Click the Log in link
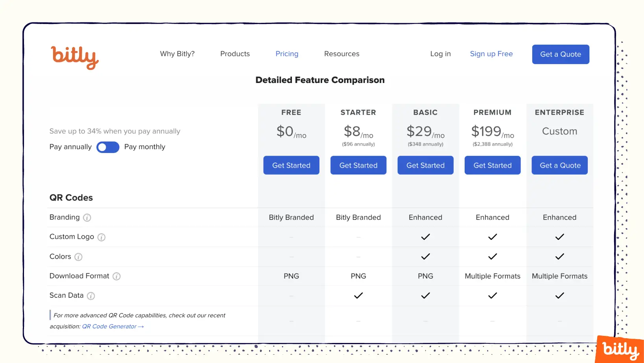Screen dimensions: 644x363 440,54
